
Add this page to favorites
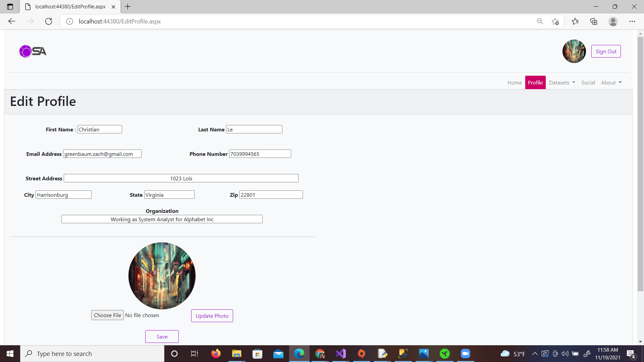pyautogui.click(x=555, y=21)
